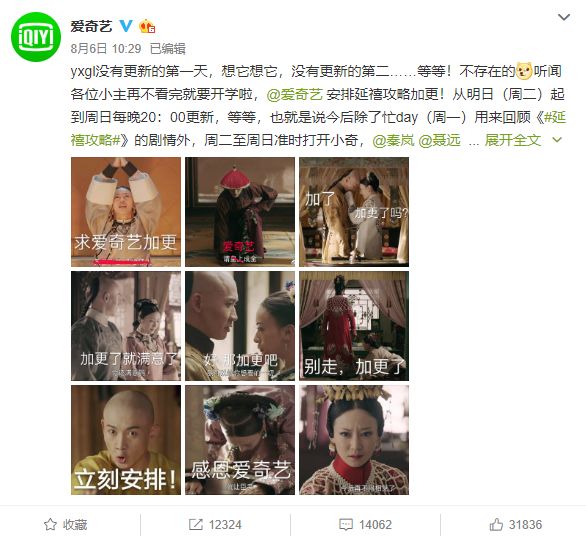
Task: Click the crown membership badge icon
Action: 147,26
